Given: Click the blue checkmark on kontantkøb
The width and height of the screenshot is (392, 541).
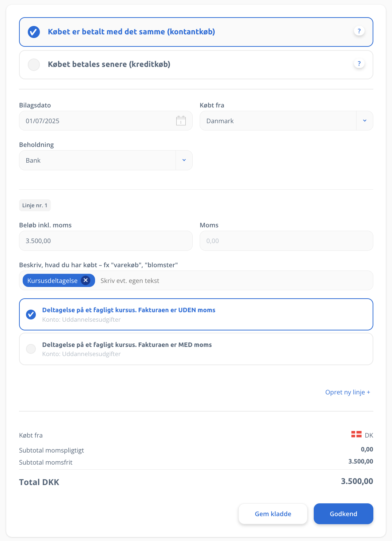Looking at the screenshot, I should 34,32.
